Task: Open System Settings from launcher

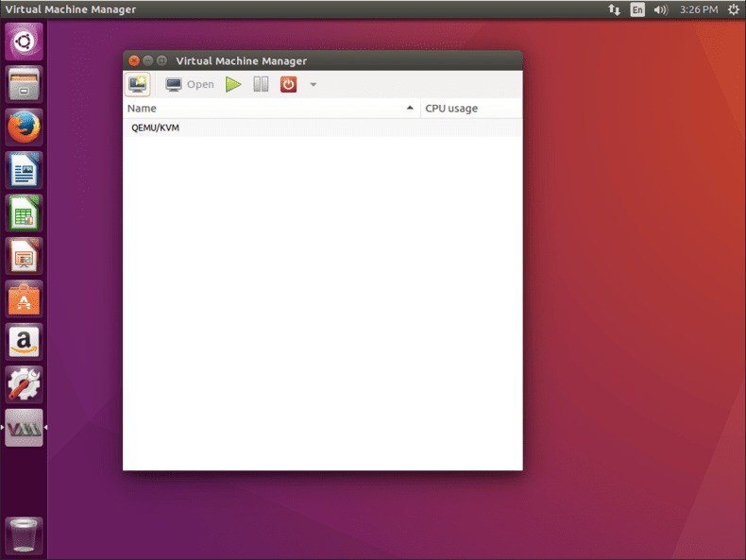Action: point(24,384)
